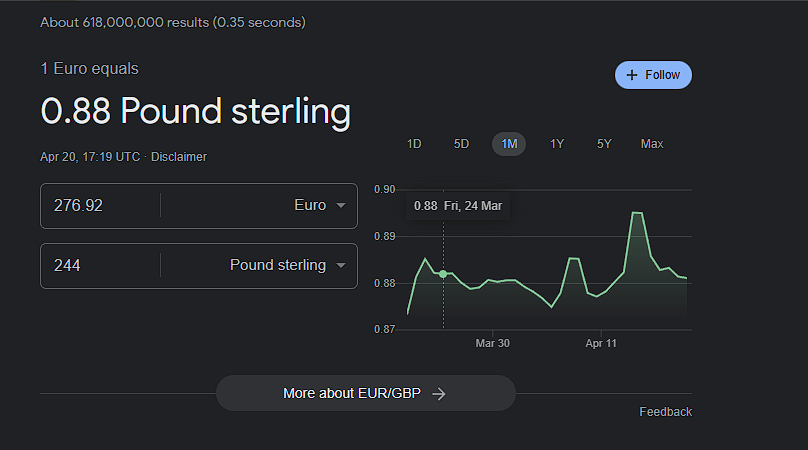The width and height of the screenshot is (808, 450).
Task: Click the Feedback link
Action: point(665,412)
